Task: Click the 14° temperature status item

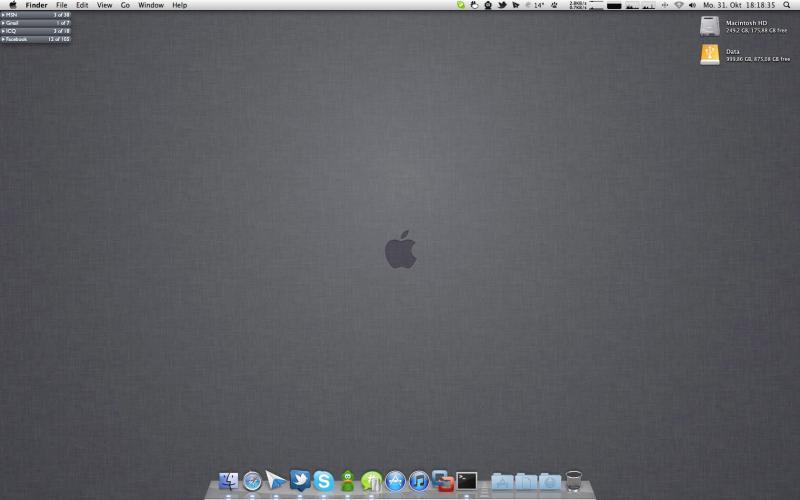Action: coord(535,5)
